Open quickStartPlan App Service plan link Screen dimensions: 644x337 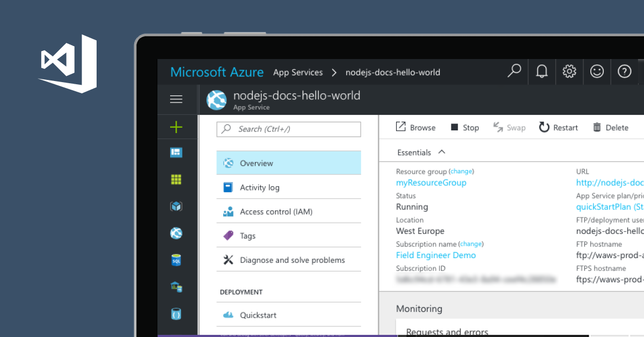coord(610,207)
